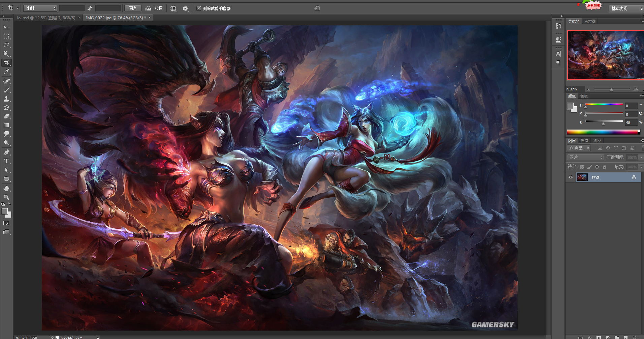Viewport: 644px width, 339px height.
Task: Open the 基本功能 workspace dropdown
Action: (626, 8)
